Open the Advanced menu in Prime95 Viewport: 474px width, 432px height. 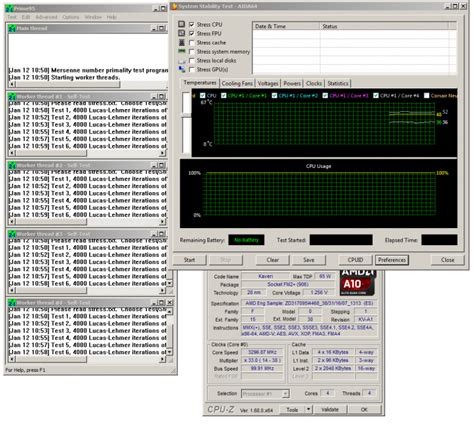pyautogui.click(x=46, y=17)
